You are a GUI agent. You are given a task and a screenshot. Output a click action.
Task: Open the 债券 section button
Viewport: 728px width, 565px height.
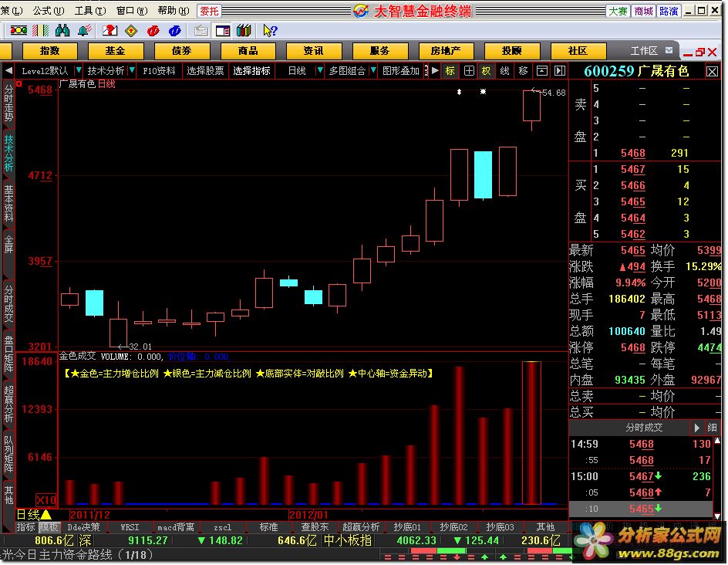181,51
